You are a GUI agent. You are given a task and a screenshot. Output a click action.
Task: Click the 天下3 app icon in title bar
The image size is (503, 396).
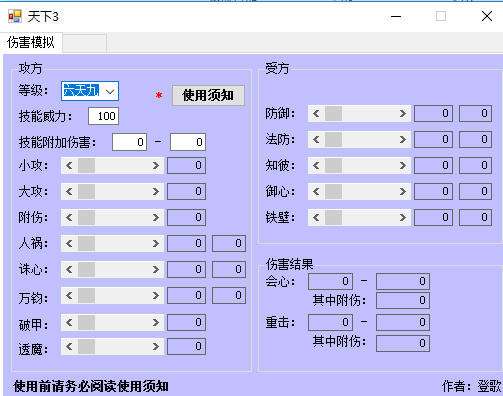pos(15,16)
